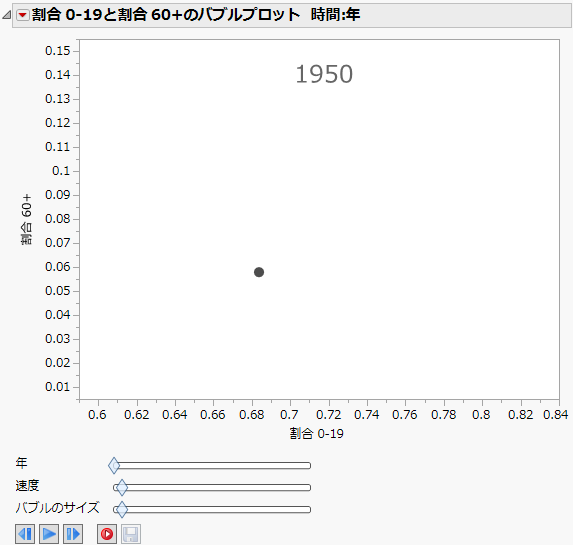Click the 割合 60+ y-axis title
Image resolution: width=573 pixels, height=545 pixels.
[x=26, y=219]
